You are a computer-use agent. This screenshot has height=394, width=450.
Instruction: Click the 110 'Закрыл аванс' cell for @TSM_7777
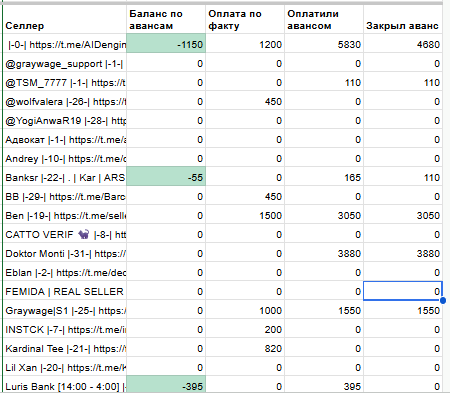click(403, 81)
